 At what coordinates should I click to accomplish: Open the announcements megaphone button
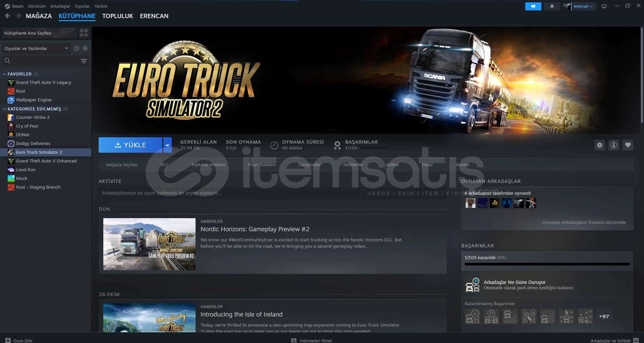pos(533,6)
